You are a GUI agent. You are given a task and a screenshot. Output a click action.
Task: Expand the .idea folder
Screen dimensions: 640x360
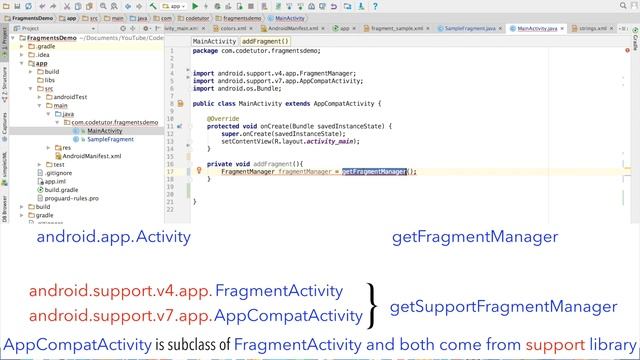coord(22,55)
